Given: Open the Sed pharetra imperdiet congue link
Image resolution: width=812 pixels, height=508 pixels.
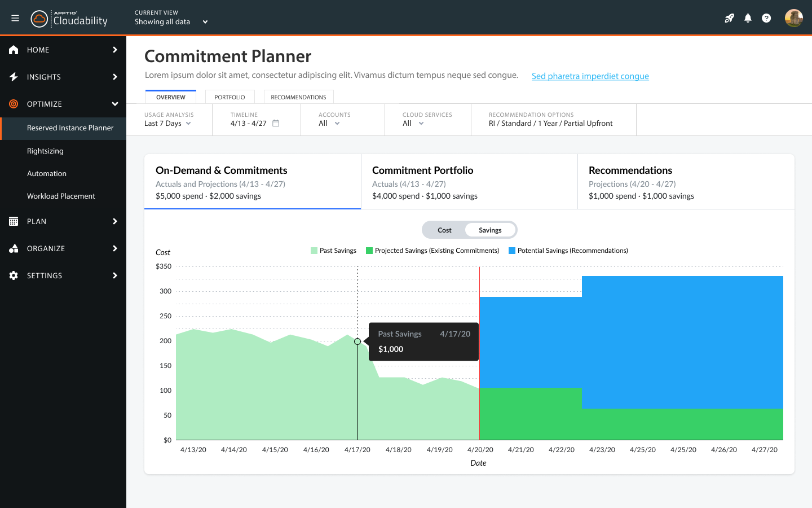Looking at the screenshot, I should click(590, 76).
